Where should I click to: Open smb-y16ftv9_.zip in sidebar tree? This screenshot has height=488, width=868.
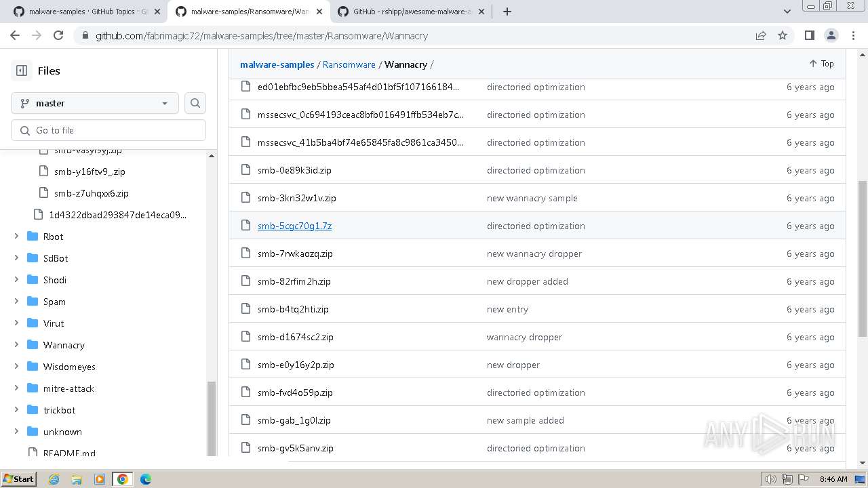click(x=90, y=171)
